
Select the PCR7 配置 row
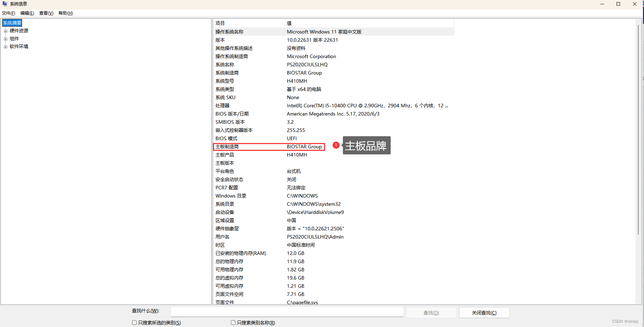point(334,188)
